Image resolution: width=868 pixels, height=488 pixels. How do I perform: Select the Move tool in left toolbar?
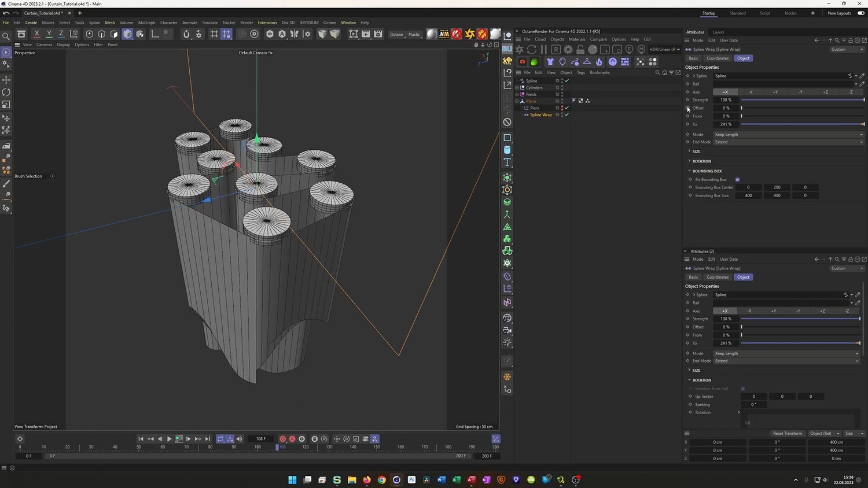[6, 80]
